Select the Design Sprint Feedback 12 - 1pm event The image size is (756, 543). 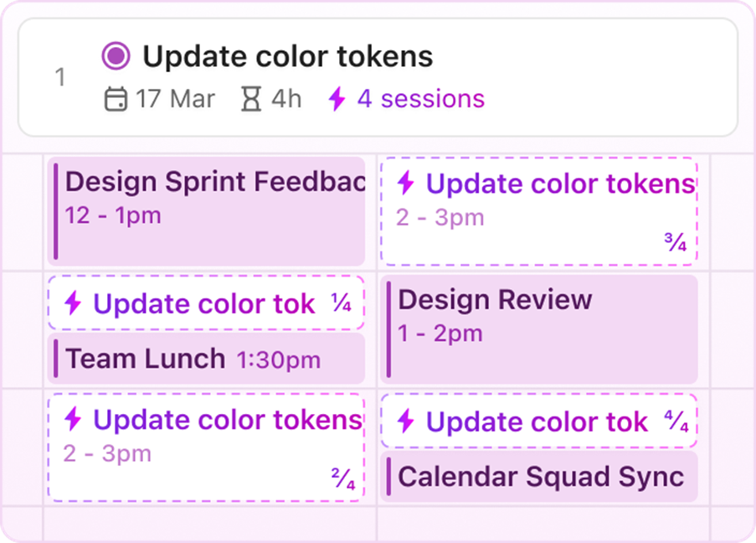[206, 211]
